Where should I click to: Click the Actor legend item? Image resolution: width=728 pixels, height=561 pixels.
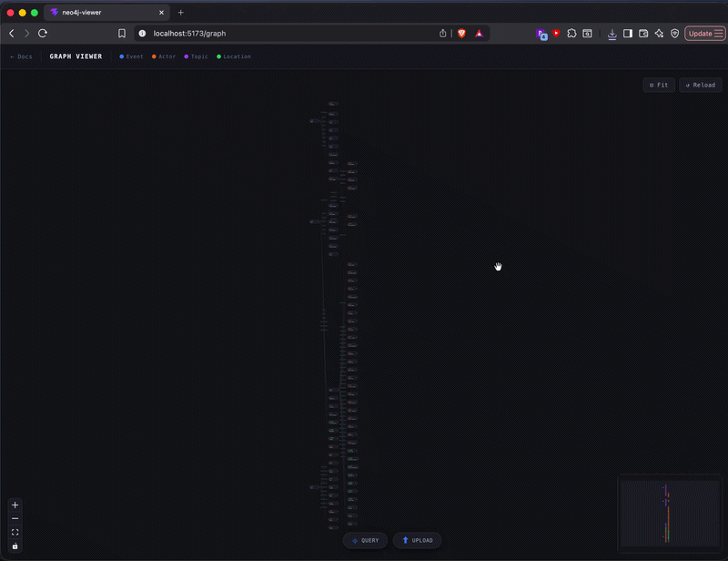coord(164,56)
